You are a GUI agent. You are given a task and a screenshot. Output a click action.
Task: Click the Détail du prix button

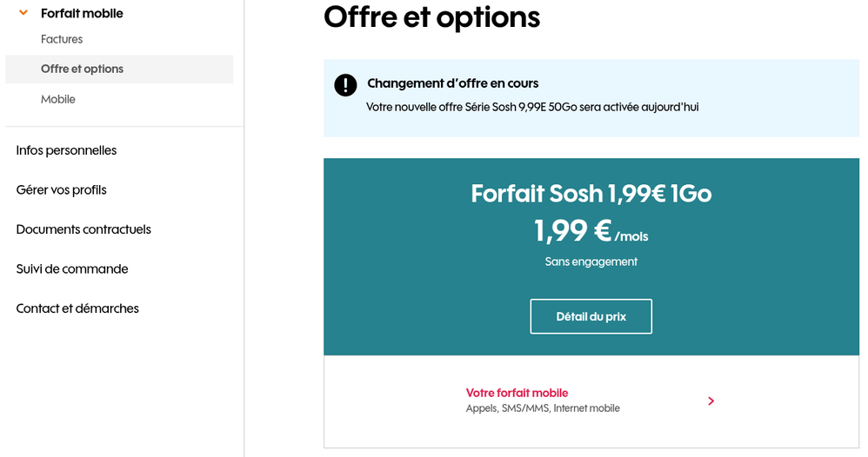coord(591,316)
